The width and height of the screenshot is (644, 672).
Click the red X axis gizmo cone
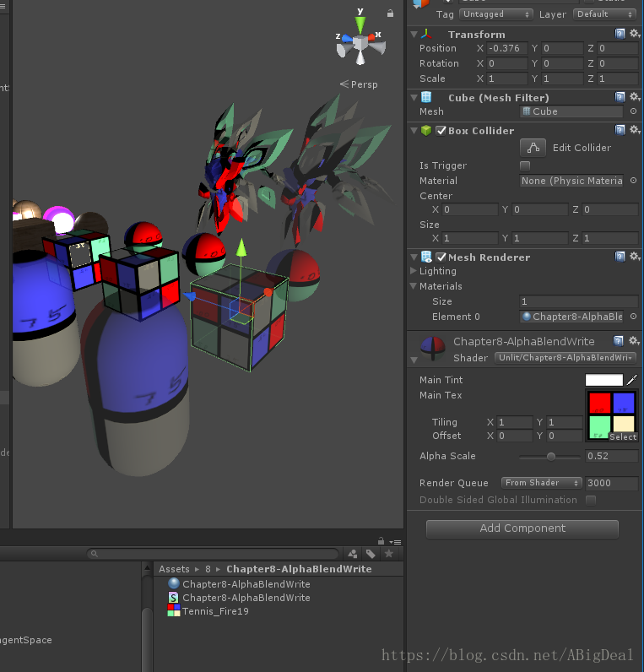coord(371,38)
